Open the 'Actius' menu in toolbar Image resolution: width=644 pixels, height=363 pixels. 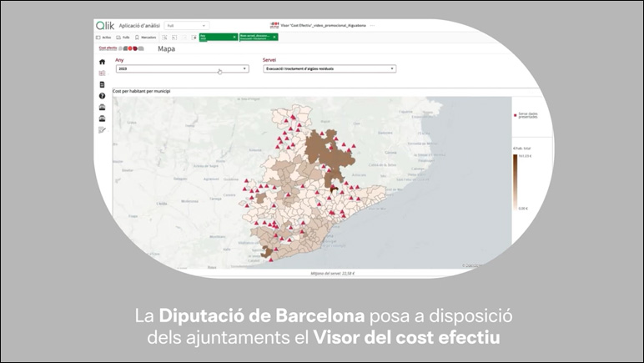[105, 38]
